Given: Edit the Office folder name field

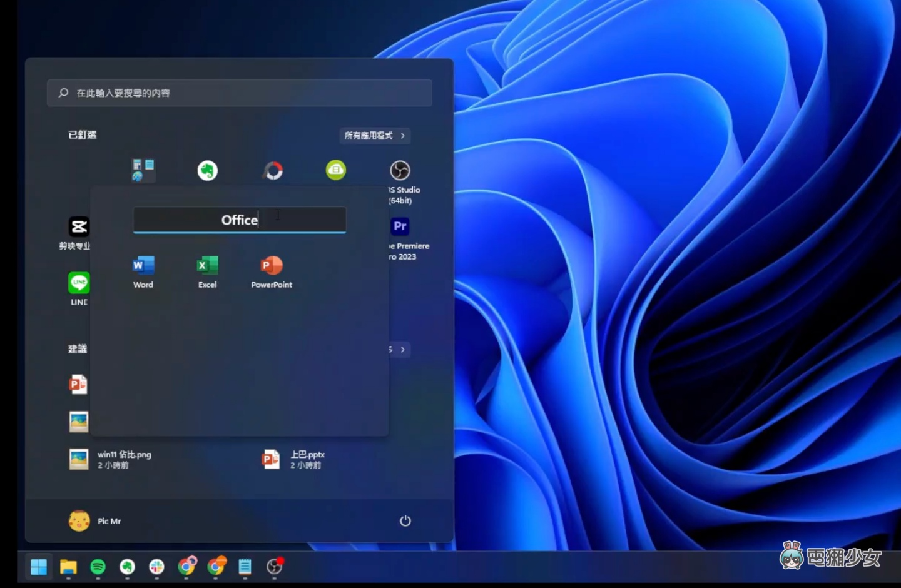Looking at the screenshot, I should point(240,220).
